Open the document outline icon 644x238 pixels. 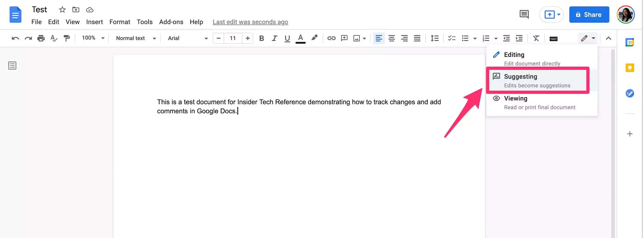pos(12,66)
